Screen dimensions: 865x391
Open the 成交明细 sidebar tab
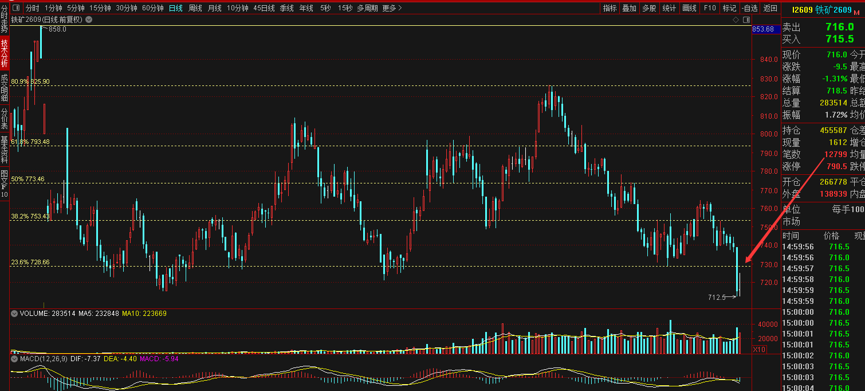4,87
